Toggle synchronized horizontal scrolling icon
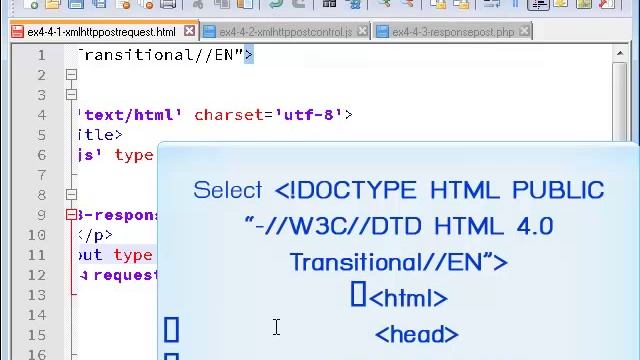Screen dimensions: 640x360 (461, 4)
